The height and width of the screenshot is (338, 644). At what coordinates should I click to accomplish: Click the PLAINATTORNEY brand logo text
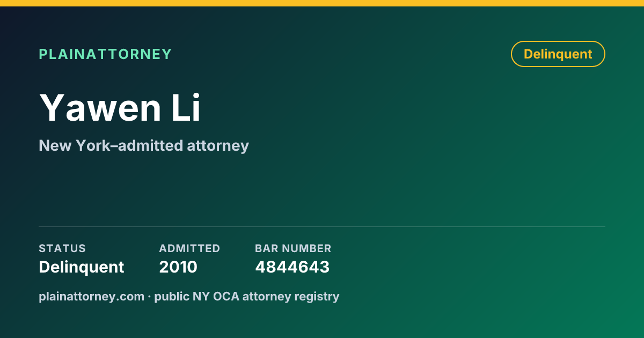click(105, 54)
